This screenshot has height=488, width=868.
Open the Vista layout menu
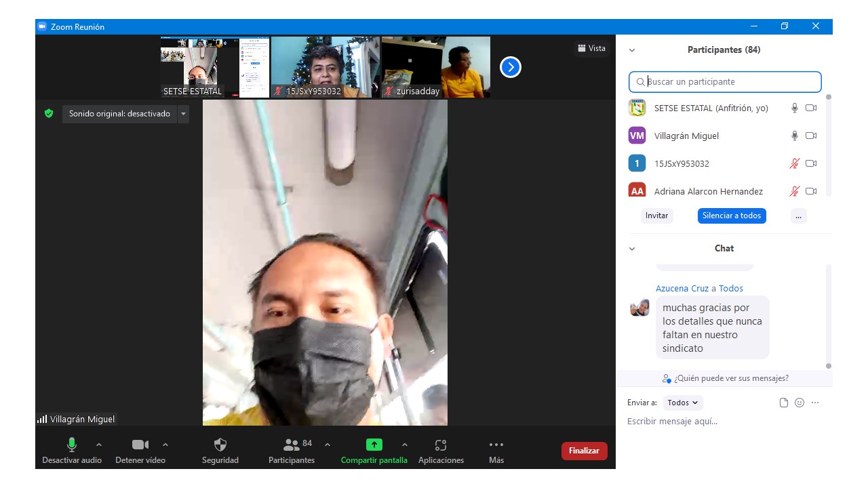coord(591,48)
